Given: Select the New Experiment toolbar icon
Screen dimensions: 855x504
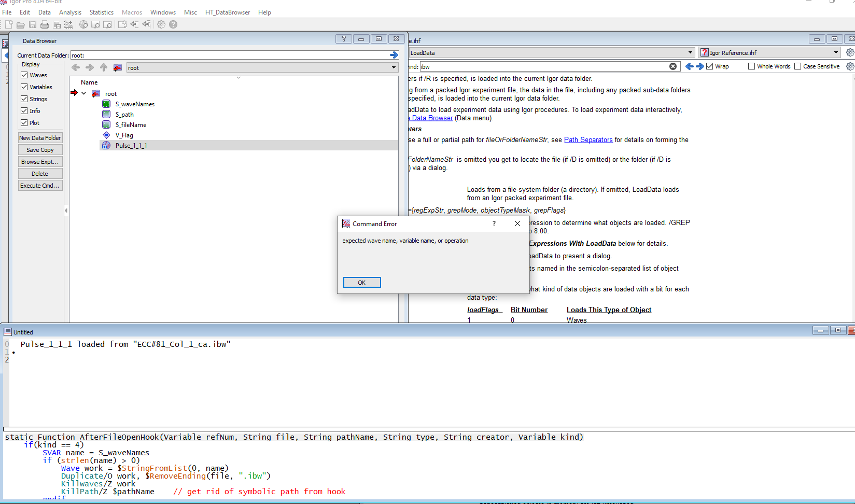Looking at the screenshot, I should [8, 24].
